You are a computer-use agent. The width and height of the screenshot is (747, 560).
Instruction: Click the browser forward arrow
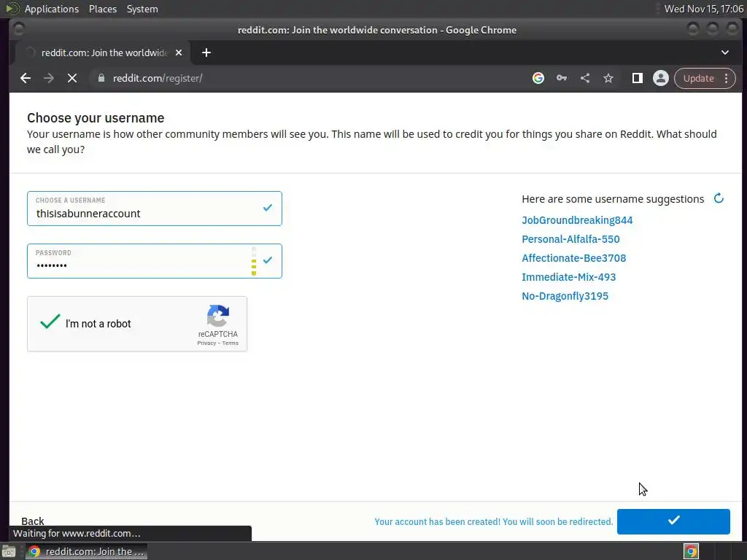click(49, 78)
